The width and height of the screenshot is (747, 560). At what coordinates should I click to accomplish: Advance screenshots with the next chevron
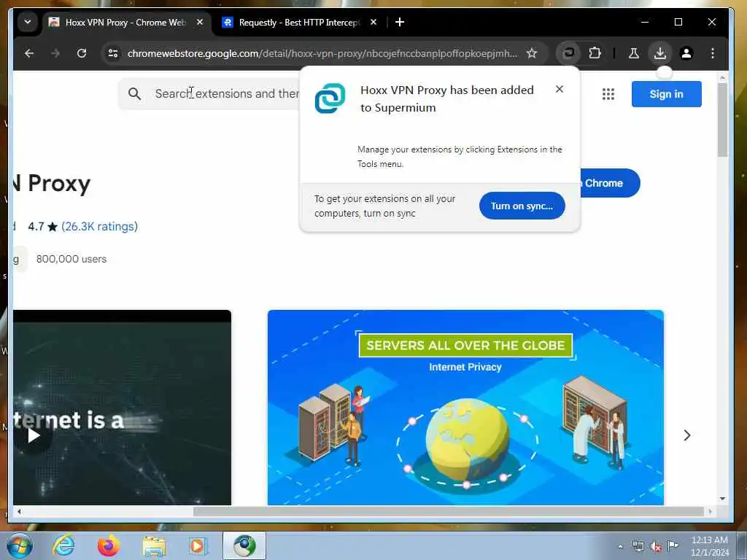pos(686,435)
